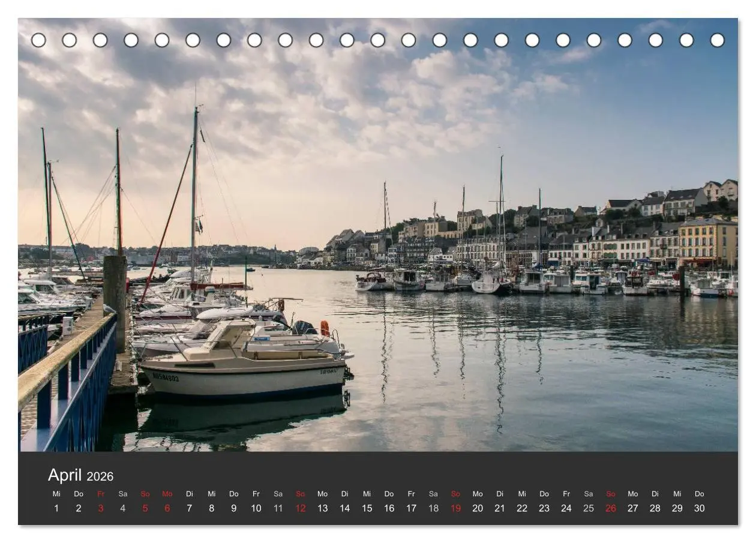Choose the gray Saturday date 25
The width and height of the screenshot is (756, 543).
coord(589,508)
